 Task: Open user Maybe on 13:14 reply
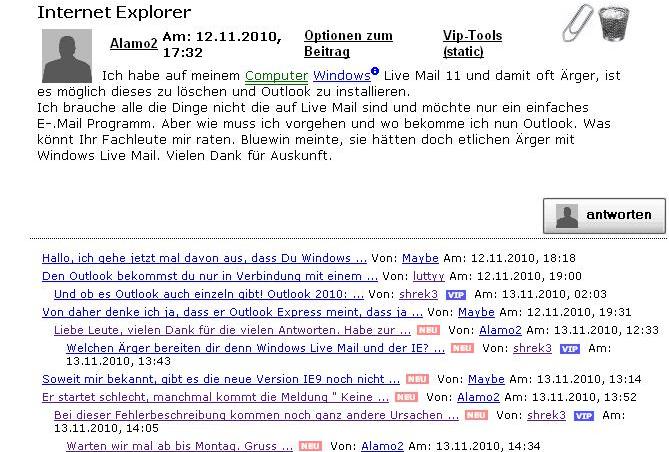pos(486,379)
